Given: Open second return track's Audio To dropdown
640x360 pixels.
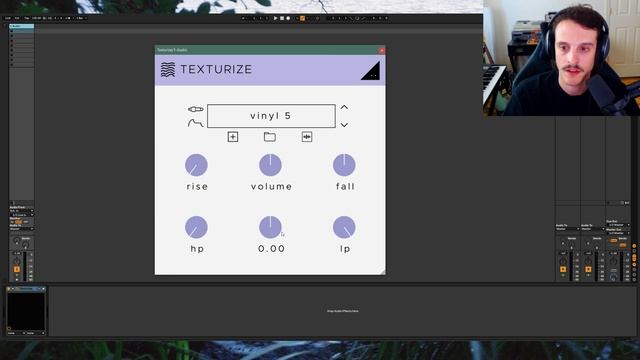Looking at the screenshot, I should tap(593, 229).
